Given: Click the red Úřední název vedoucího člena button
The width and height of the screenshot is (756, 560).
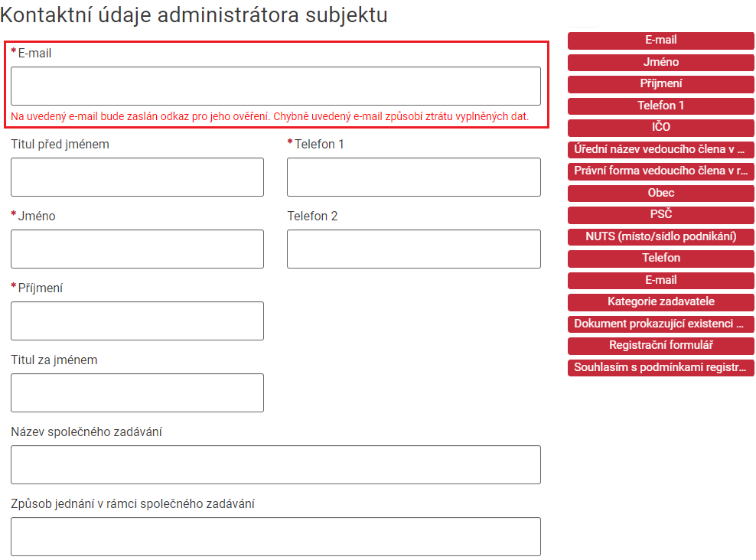Looking at the screenshot, I should pyautogui.click(x=660, y=149).
